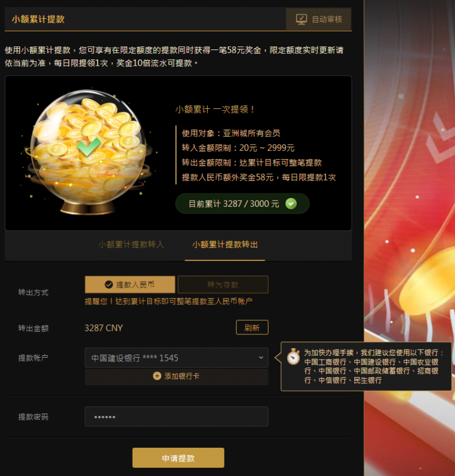Select 转为存款 transfer-out method
This screenshot has width=455, height=476.
(223, 284)
